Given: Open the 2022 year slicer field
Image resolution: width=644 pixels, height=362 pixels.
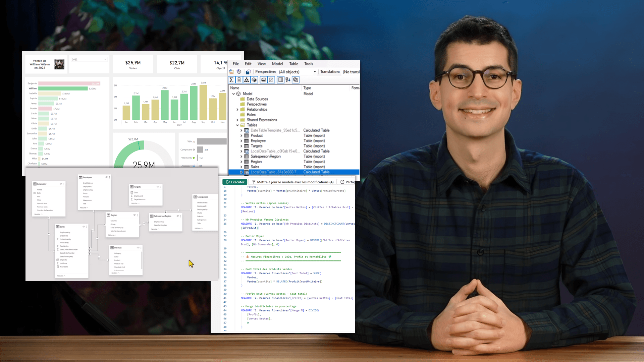Looking at the screenshot, I should (89, 59).
